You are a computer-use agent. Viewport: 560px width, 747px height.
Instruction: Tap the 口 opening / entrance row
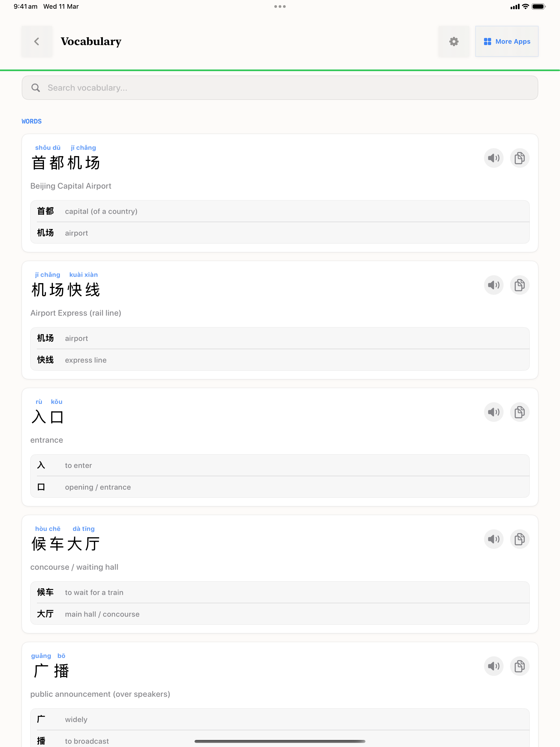point(279,487)
